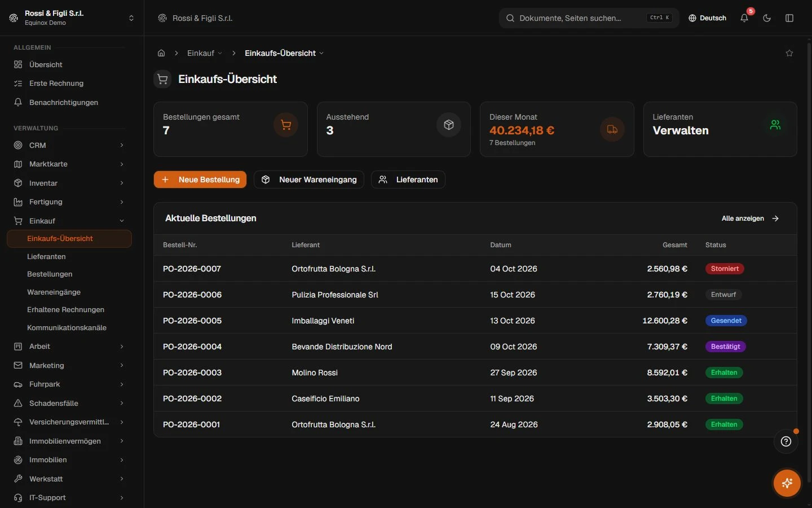
Task: Click supplier Molino Rossi
Action: 315,373
